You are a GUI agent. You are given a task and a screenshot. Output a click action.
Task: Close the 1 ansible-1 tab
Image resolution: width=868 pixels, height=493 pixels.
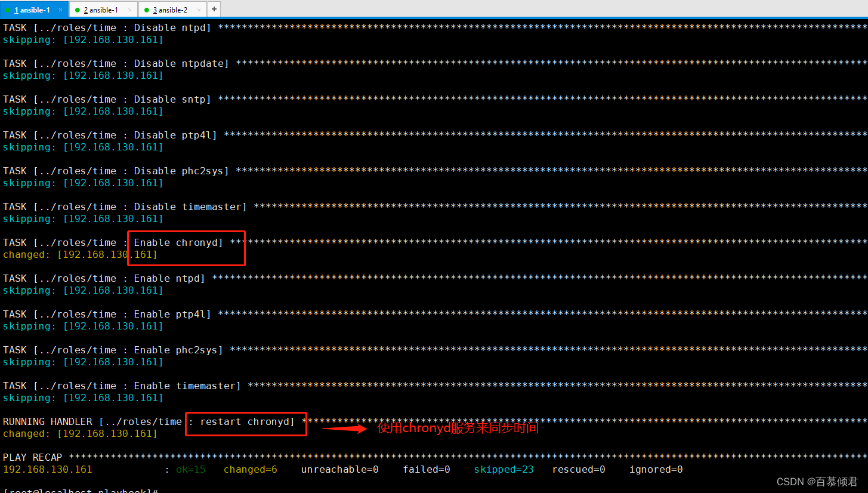coord(61,10)
